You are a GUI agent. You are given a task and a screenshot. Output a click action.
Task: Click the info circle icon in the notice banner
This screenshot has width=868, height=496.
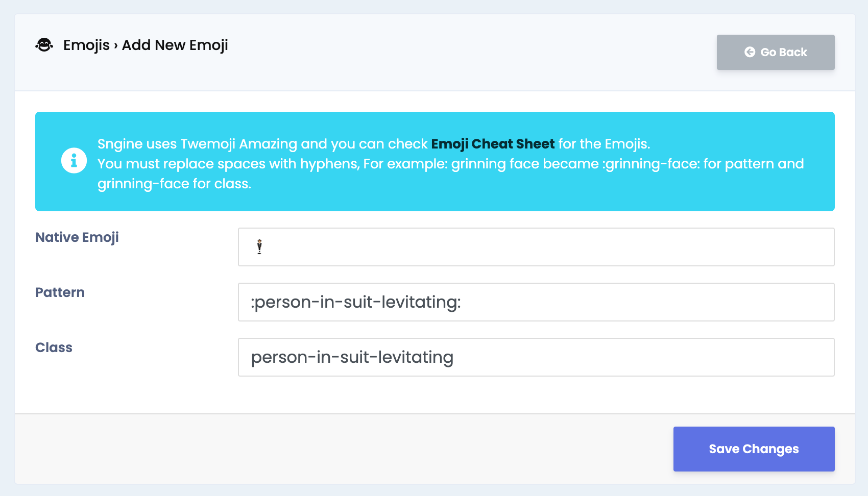74,161
